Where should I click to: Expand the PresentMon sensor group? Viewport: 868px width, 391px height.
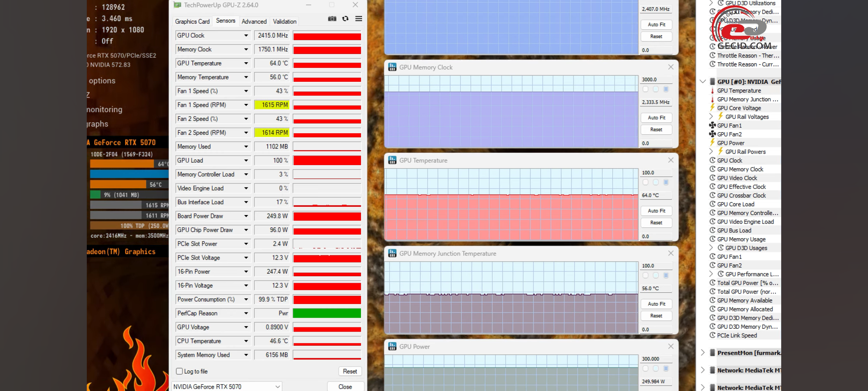click(x=703, y=353)
